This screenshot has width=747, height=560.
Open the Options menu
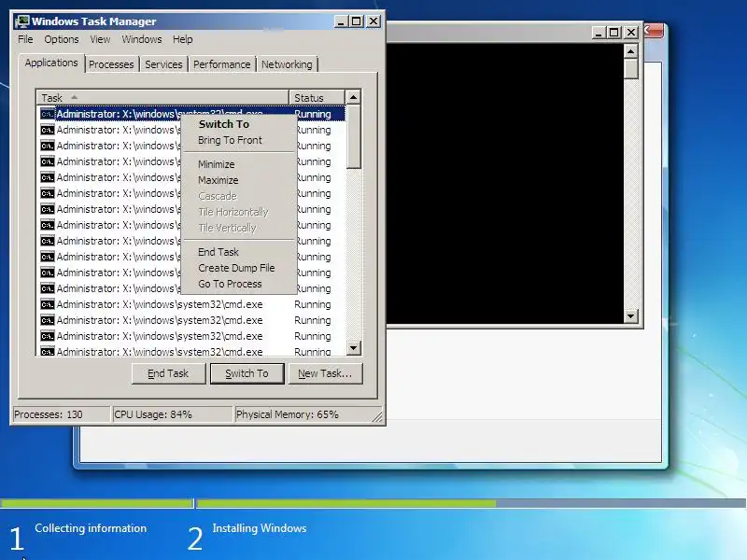point(62,39)
